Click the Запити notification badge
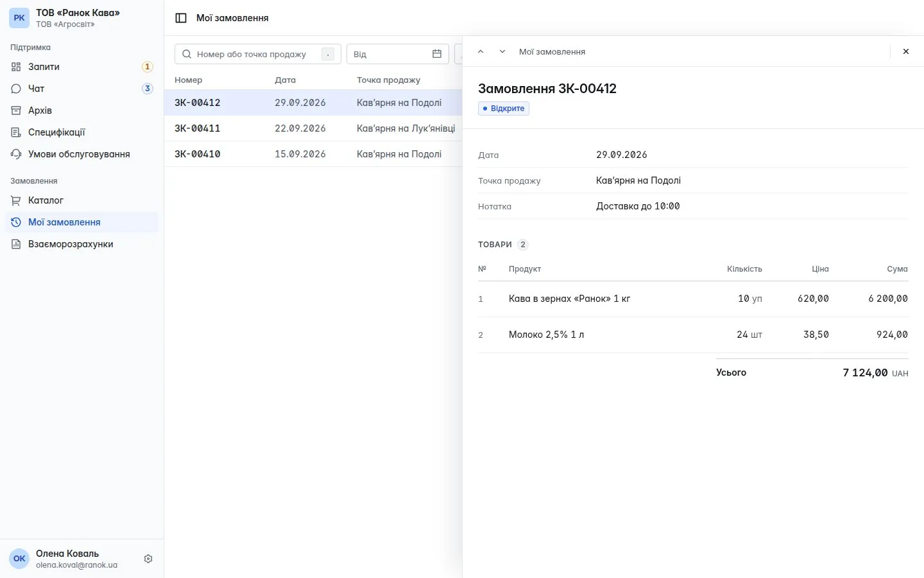924x578 pixels. 148,67
